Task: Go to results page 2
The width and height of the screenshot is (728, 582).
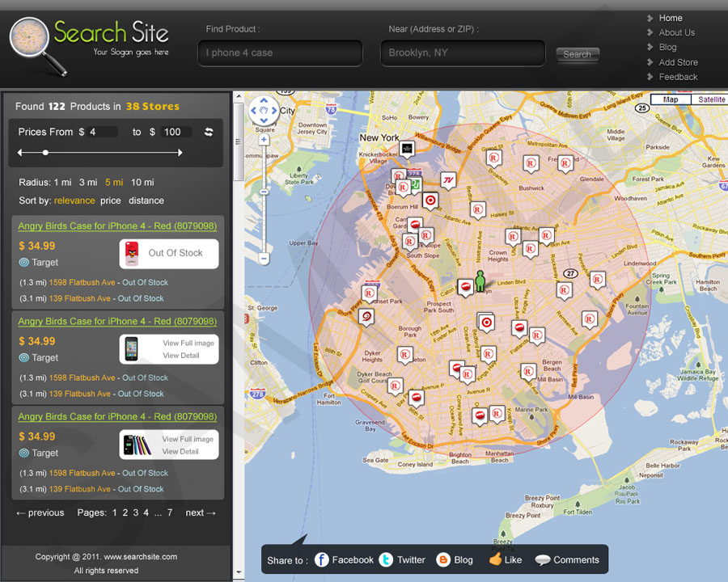Action: [125, 512]
